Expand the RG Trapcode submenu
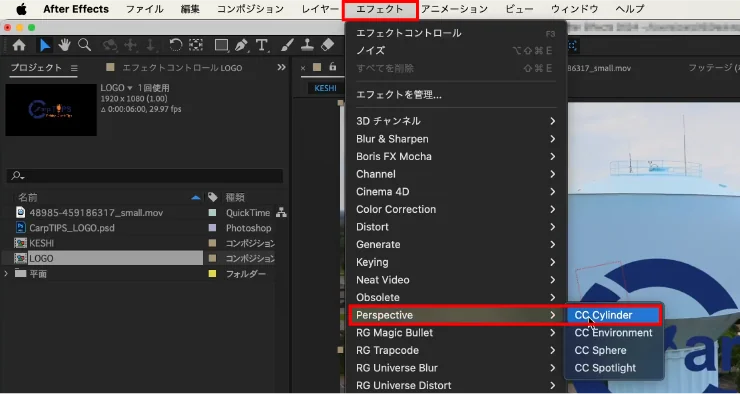This screenshot has width=740, height=394. coord(456,351)
